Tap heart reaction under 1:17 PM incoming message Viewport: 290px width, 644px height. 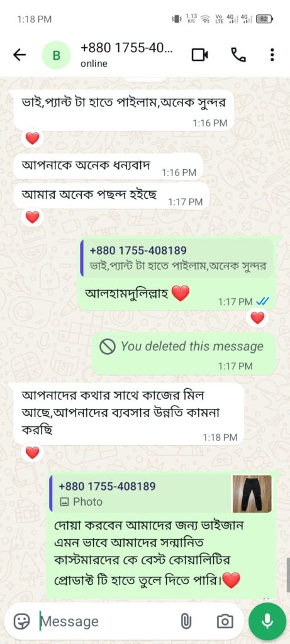pyautogui.click(x=32, y=216)
